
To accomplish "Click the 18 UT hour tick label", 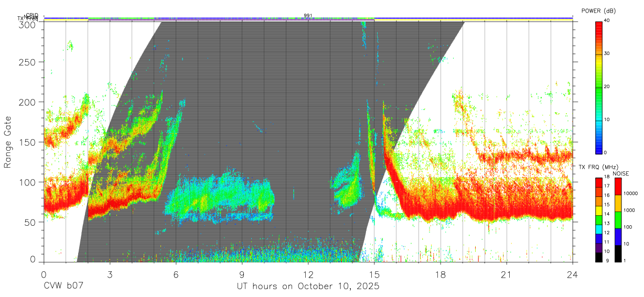I will click(441, 274).
